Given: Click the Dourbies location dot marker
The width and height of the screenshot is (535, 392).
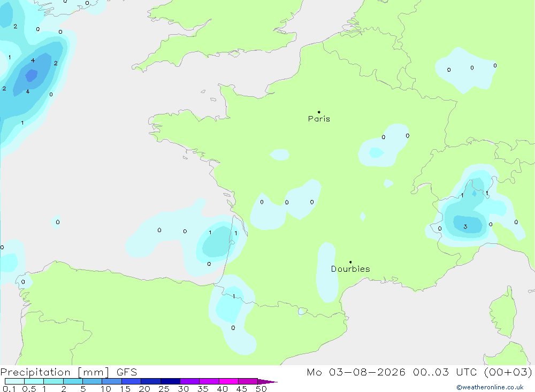Looking at the screenshot, I should 350,262.
